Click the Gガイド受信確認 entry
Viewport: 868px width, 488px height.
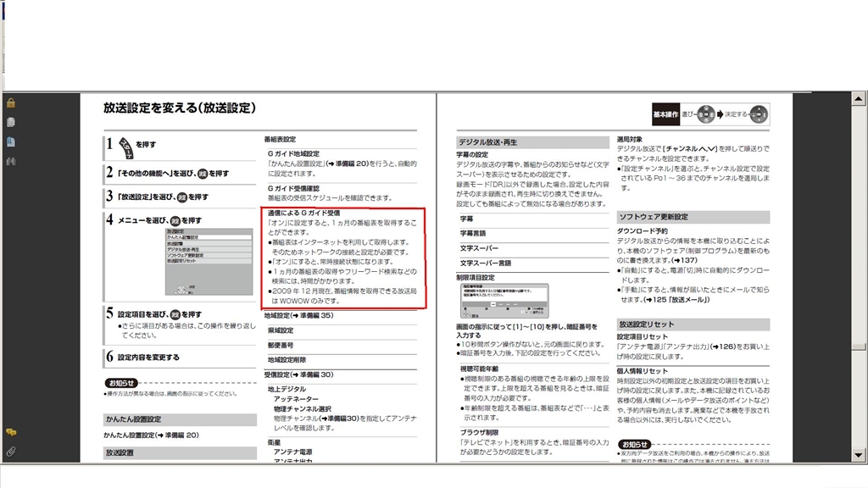coord(293,188)
